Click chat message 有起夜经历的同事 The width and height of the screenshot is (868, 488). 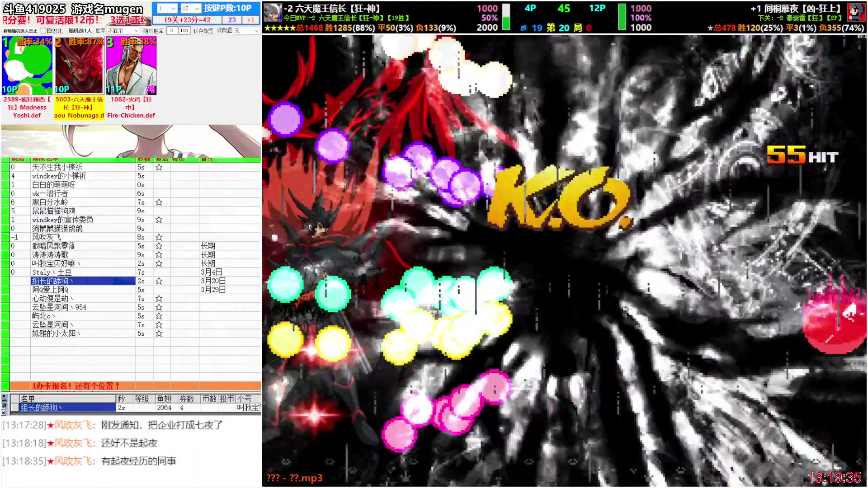139,461
